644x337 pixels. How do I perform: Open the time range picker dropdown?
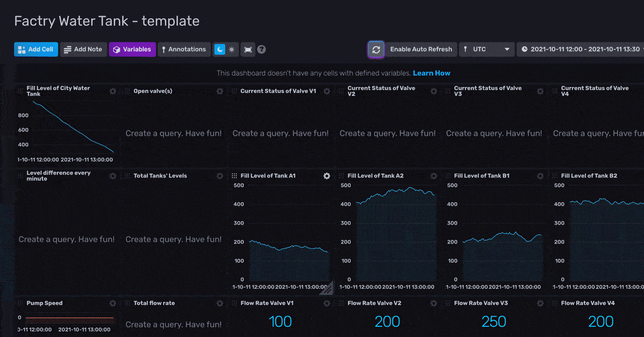pos(581,49)
